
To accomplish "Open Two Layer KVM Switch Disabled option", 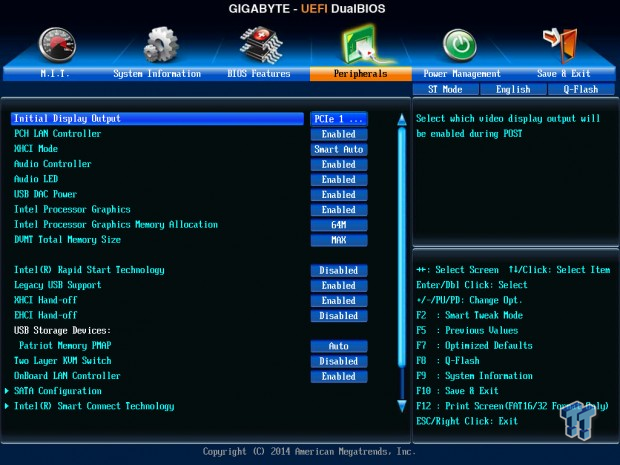I will click(339, 361).
